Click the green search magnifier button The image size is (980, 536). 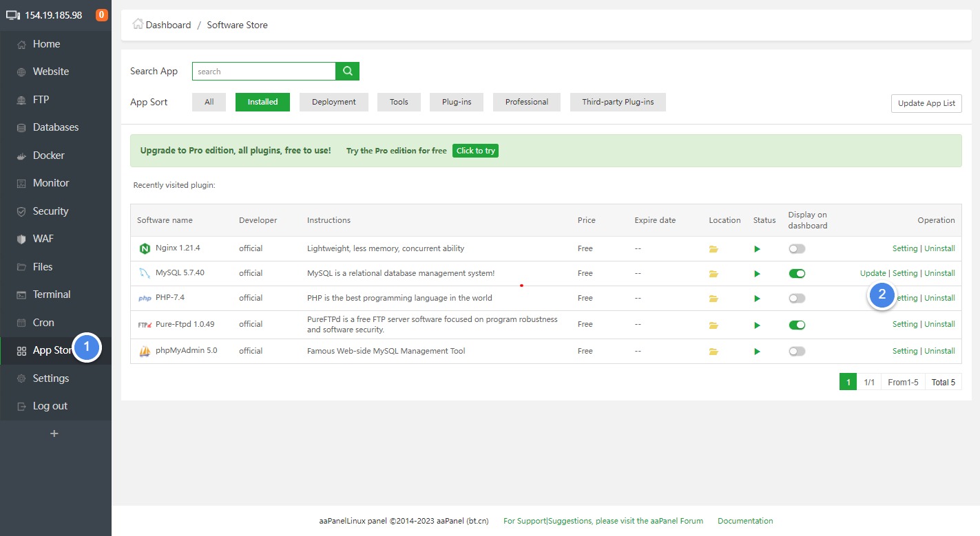click(x=347, y=71)
